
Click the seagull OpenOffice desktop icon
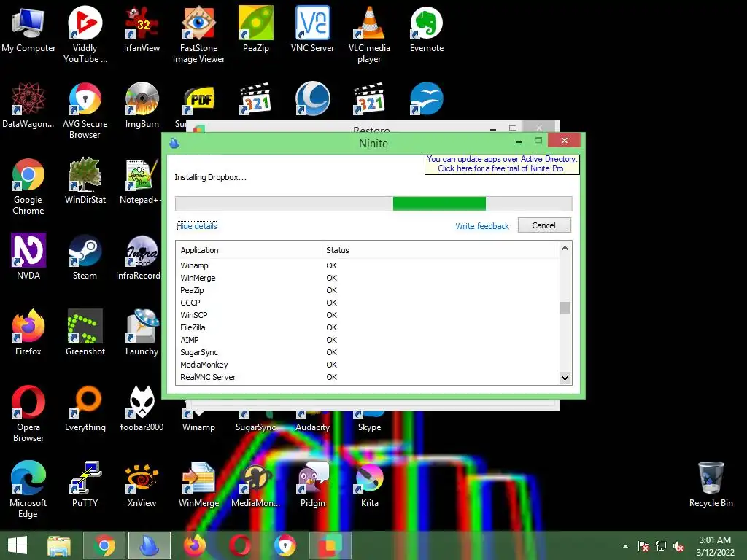click(426, 99)
